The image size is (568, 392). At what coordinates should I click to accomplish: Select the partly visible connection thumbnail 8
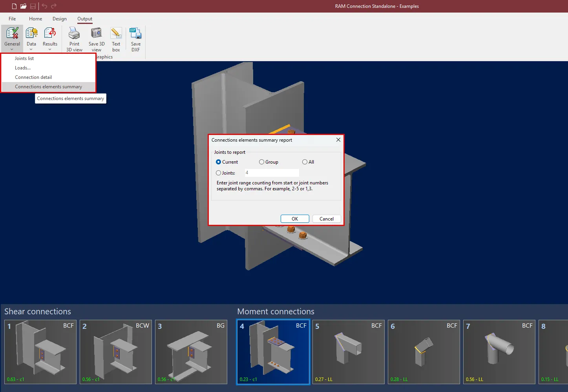coord(553,352)
